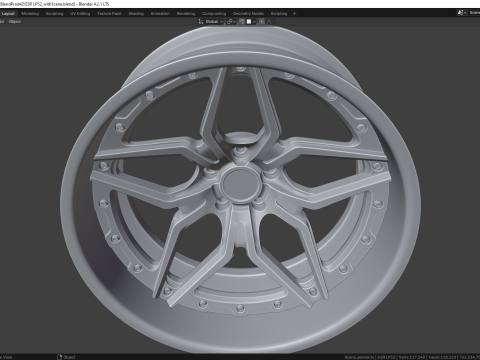Open the Object menu in viewport header
The height and width of the screenshot is (360, 480).
15,22
